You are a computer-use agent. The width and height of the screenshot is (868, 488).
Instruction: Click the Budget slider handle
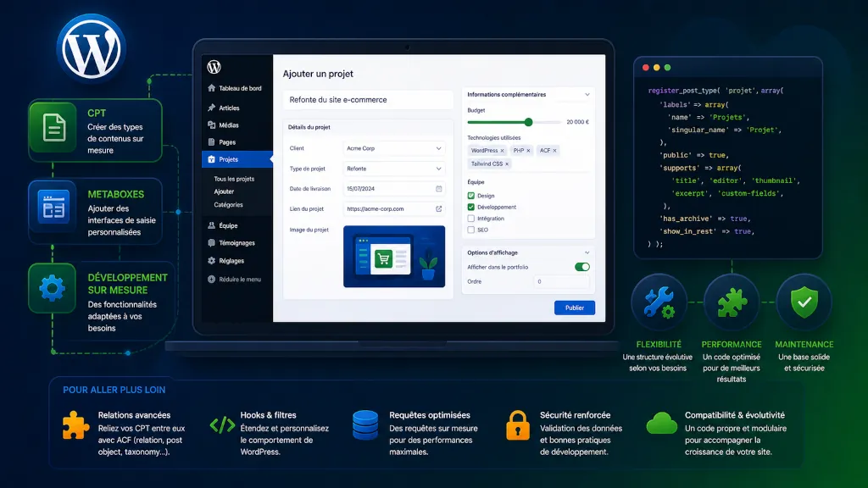(x=529, y=122)
